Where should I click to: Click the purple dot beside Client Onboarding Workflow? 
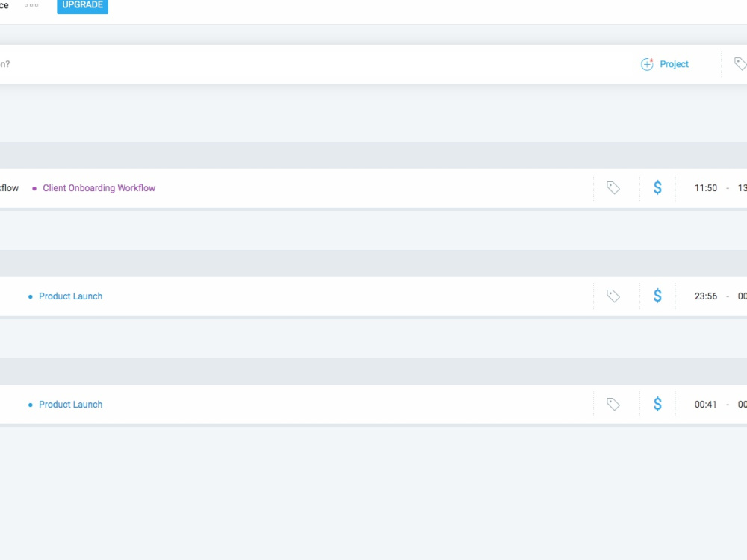[34, 189]
